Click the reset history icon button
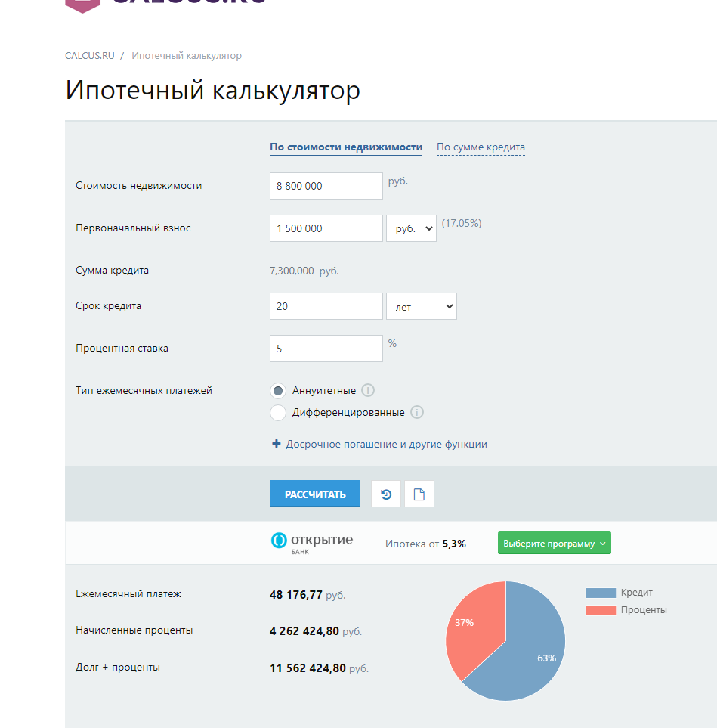Screen dimensions: 717x728 pyautogui.click(x=386, y=494)
